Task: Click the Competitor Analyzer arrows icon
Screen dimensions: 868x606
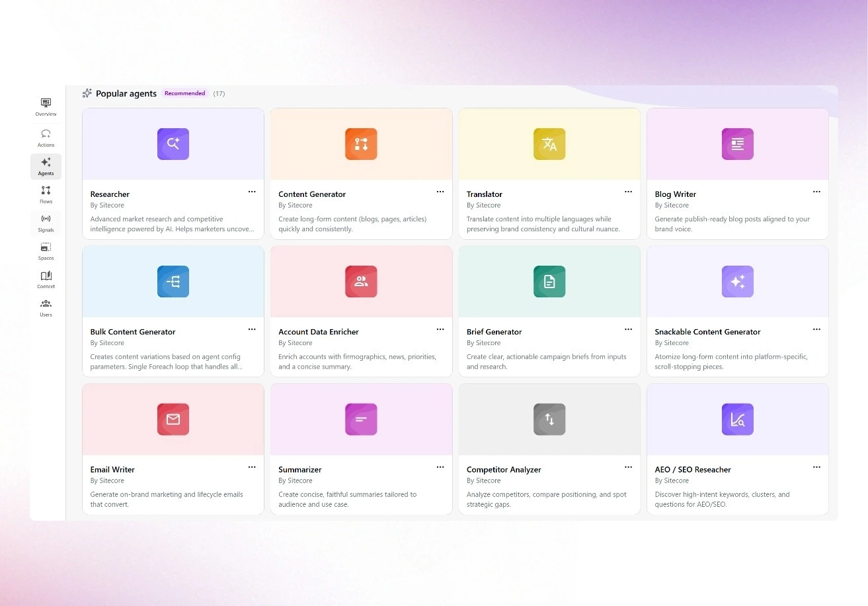Action: point(549,419)
